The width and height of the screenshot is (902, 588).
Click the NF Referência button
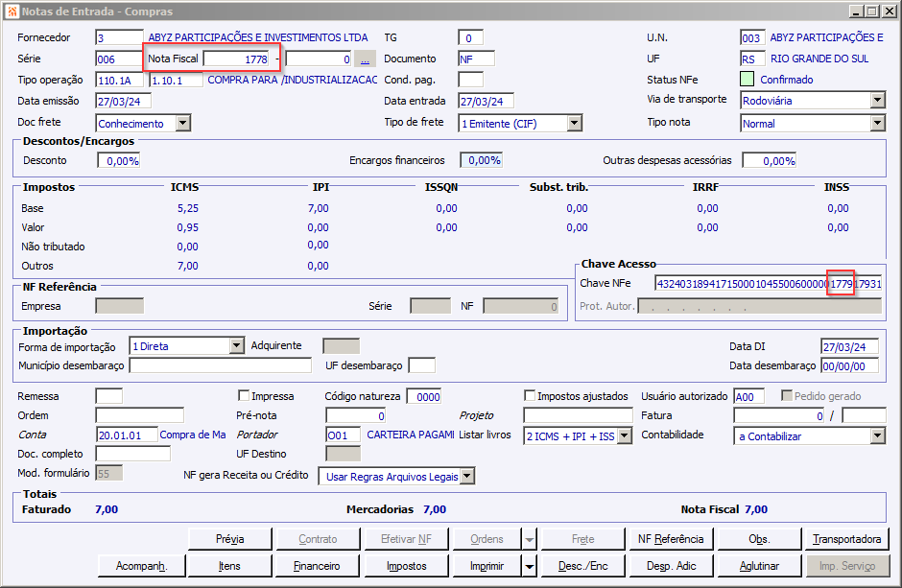pos(671,539)
